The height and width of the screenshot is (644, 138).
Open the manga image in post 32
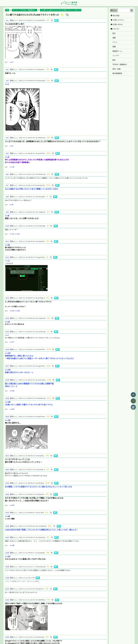(26, 617)
